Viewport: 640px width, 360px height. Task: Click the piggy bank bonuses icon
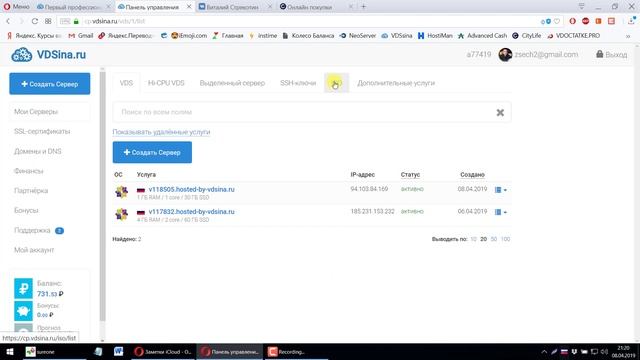point(23,311)
